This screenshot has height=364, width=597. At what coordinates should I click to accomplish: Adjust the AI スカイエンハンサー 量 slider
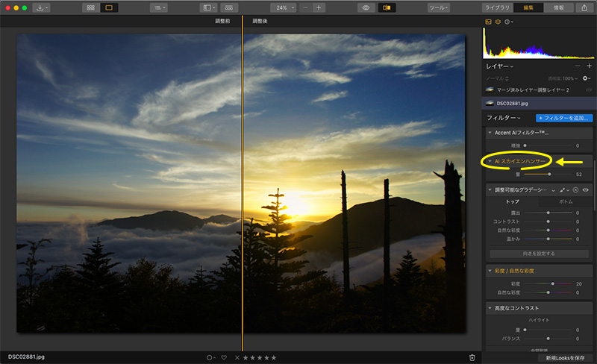548,174
